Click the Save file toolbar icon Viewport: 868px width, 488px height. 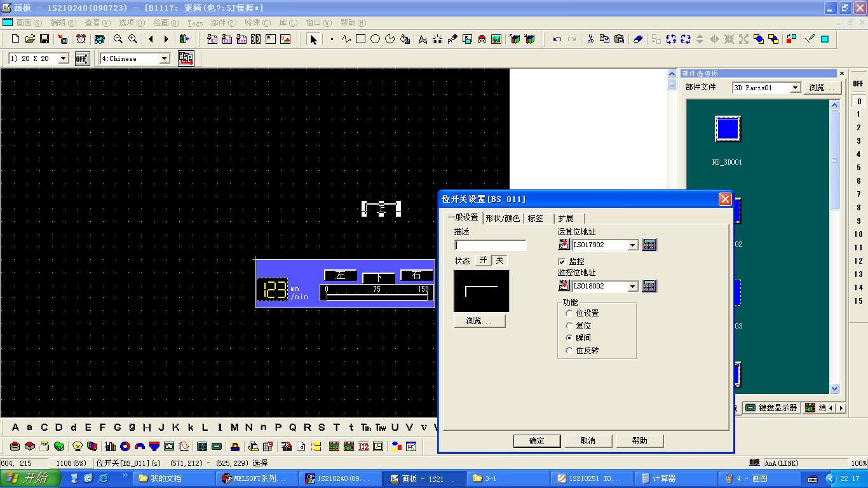coord(44,39)
